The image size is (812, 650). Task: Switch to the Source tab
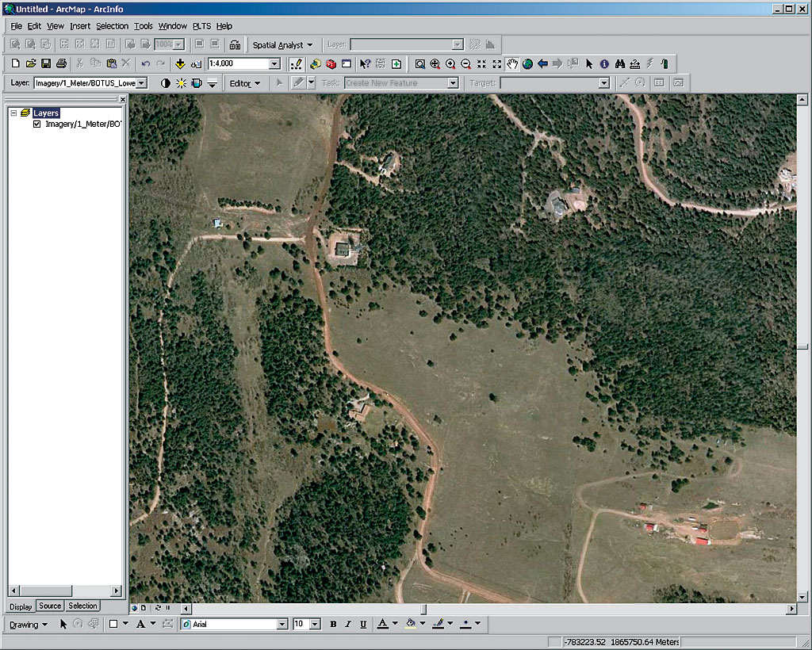50,606
